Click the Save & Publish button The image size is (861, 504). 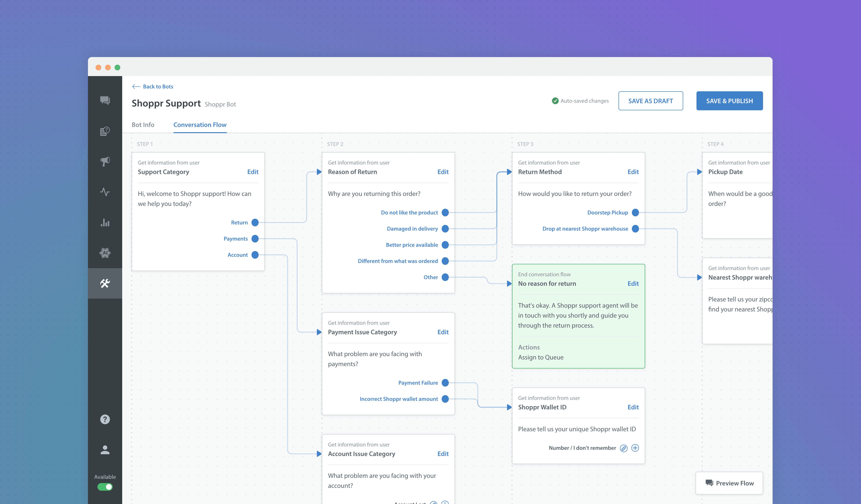pyautogui.click(x=729, y=101)
